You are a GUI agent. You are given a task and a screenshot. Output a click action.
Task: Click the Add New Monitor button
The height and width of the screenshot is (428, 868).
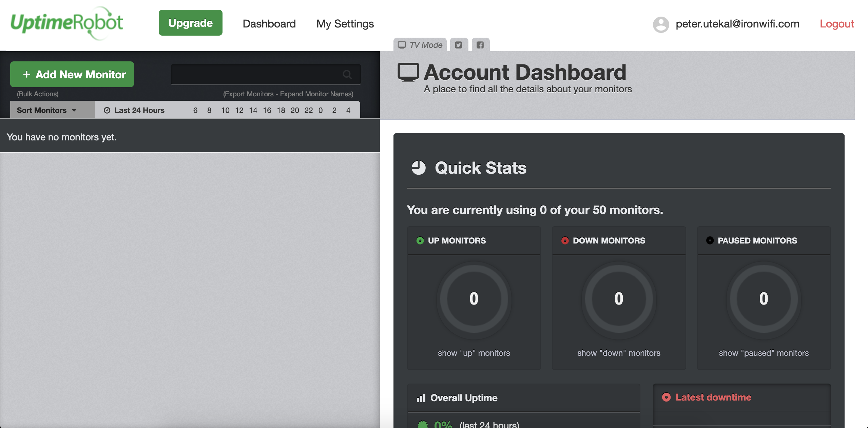pos(72,74)
